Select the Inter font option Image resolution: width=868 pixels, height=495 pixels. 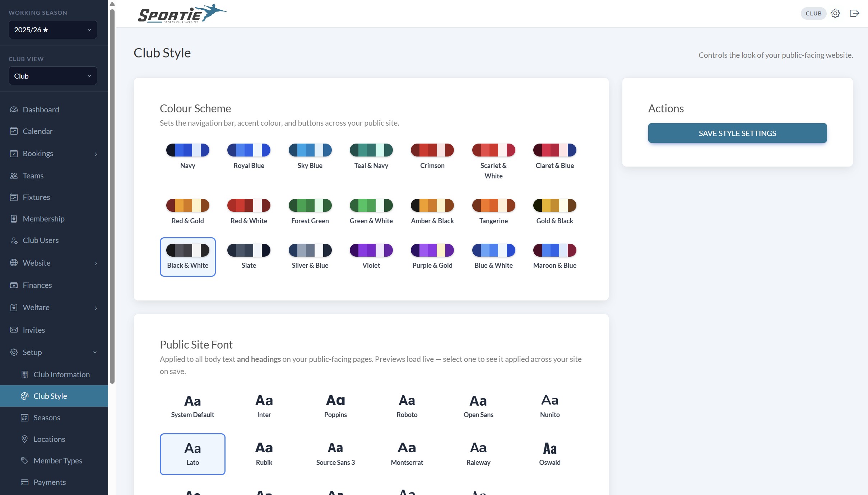coord(264,406)
